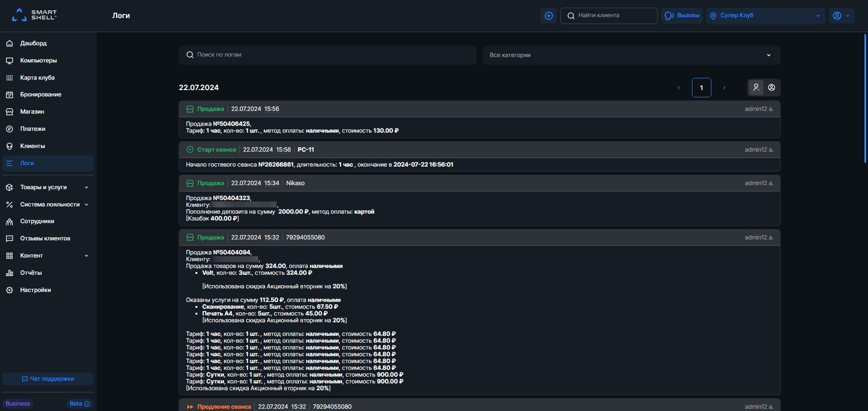Select Компьютеры in the sidebar
Image resolution: width=868 pixels, height=411 pixels.
coord(38,60)
